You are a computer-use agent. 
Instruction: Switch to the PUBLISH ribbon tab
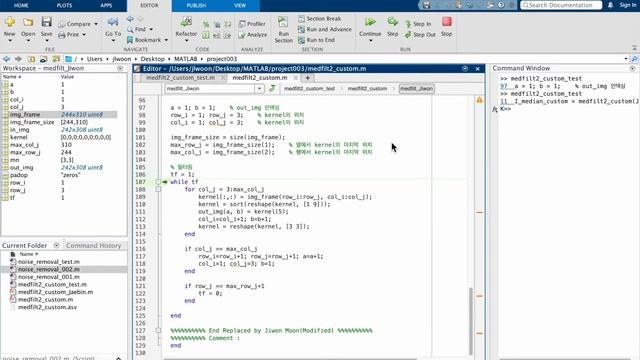pyautogui.click(x=196, y=5)
